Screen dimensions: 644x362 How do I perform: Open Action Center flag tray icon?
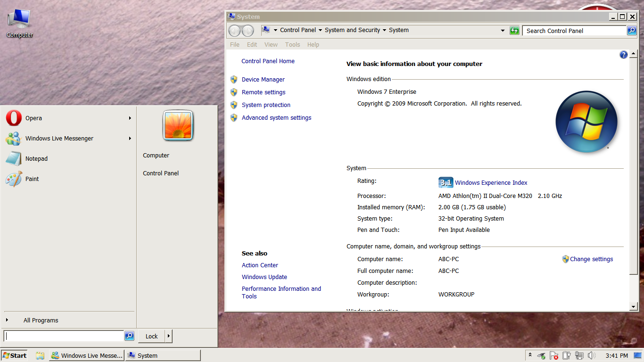pyautogui.click(x=554, y=356)
